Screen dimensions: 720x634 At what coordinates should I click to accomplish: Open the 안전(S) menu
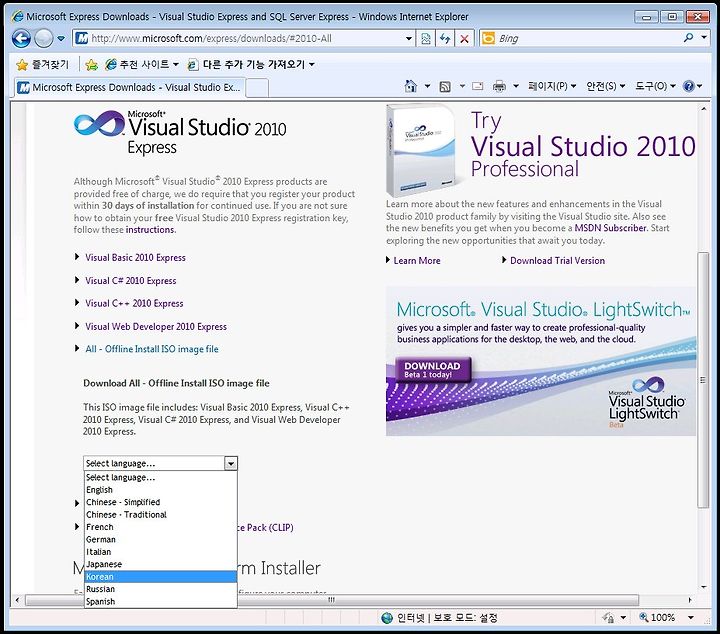point(605,86)
